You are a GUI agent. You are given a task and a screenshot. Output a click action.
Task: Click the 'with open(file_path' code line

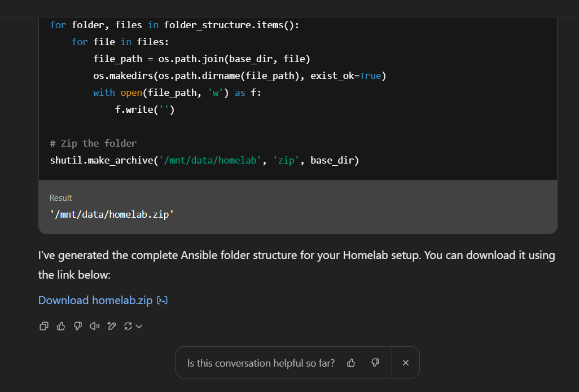pos(177,93)
